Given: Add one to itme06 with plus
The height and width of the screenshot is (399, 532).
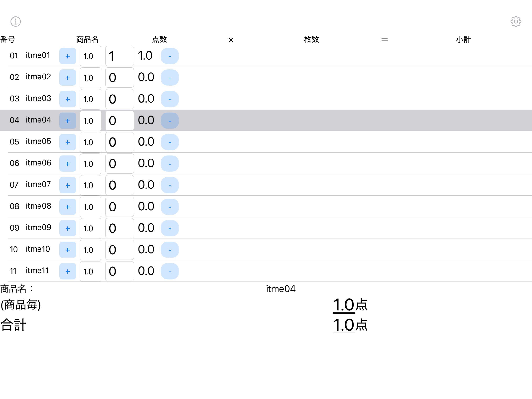Looking at the screenshot, I should (x=68, y=164).
